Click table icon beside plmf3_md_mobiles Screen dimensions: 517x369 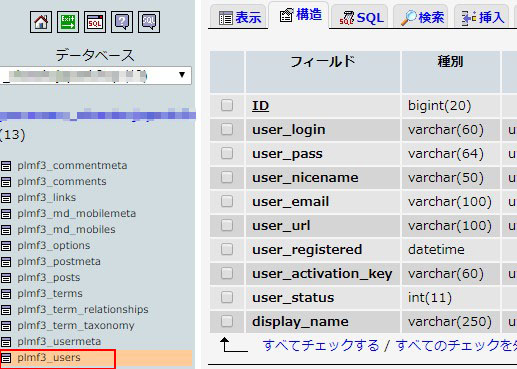(6, 230)
